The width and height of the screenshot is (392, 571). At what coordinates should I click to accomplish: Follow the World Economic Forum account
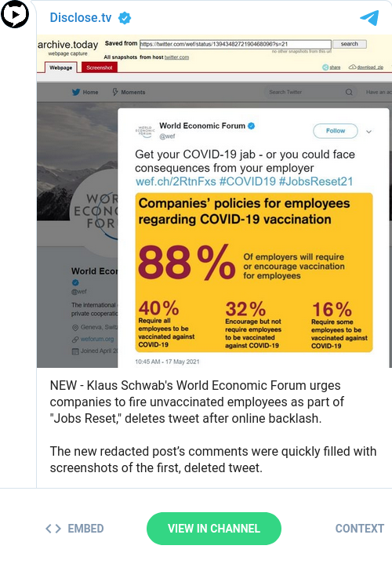coord(336,131)
